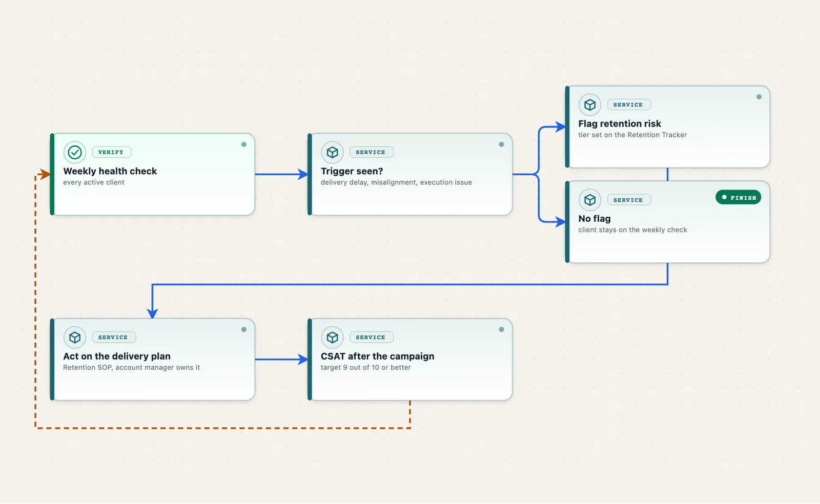
Task: Click the cube icon on Trigger seen? node
Action: pyautogui.click(x=333, y=152)
